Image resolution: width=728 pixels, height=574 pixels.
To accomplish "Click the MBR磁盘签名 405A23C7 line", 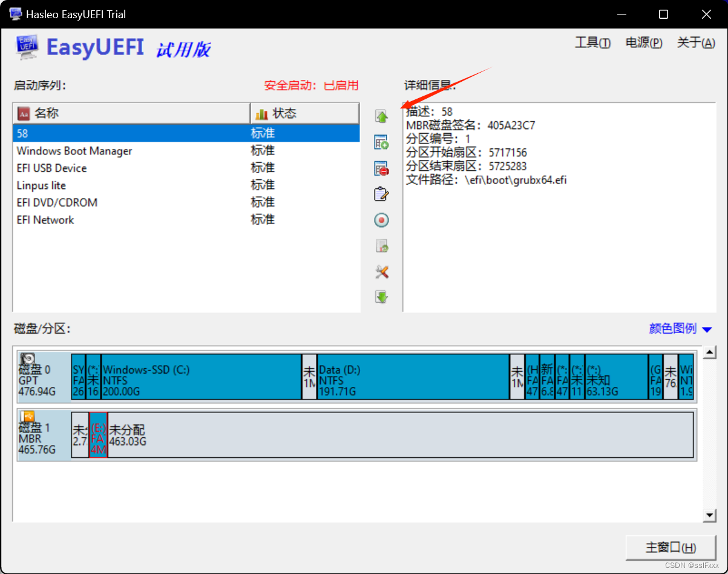I will tap(471, 126).
